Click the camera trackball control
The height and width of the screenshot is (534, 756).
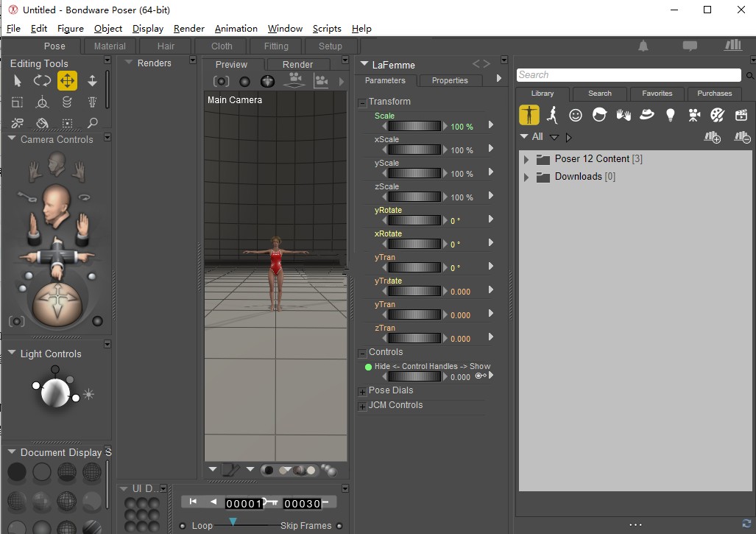pyautogui.click(x=57, y=304)
